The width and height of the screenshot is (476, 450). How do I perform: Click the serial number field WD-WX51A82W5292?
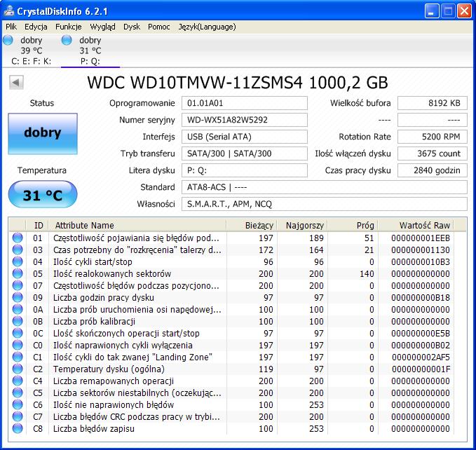245,120
